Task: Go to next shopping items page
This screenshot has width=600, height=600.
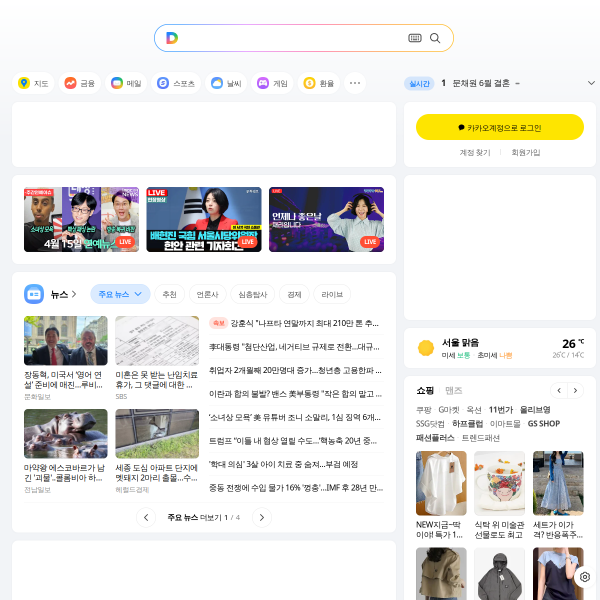Action: pyautogui.click(x=575, y=390)
